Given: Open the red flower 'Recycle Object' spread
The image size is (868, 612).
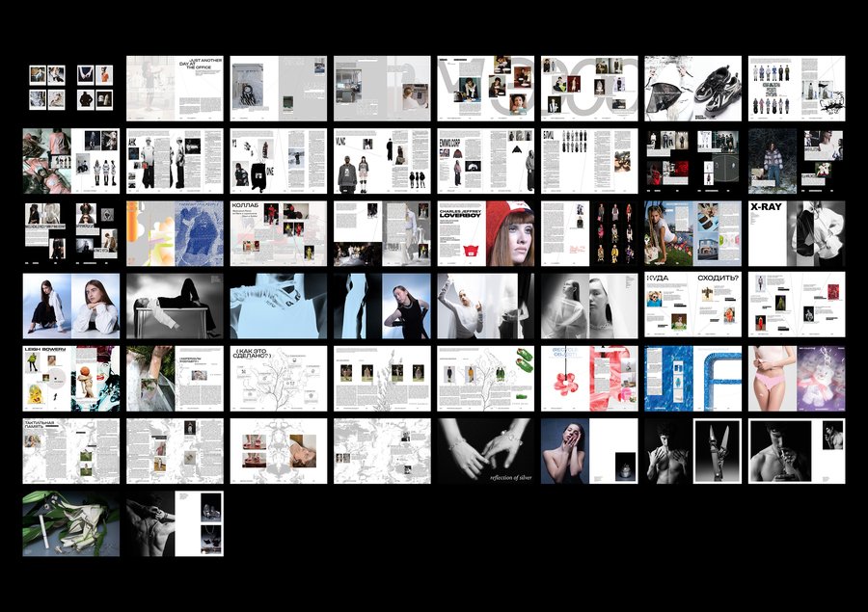Looking at the screenshot, I should click(x=589, y=379).
